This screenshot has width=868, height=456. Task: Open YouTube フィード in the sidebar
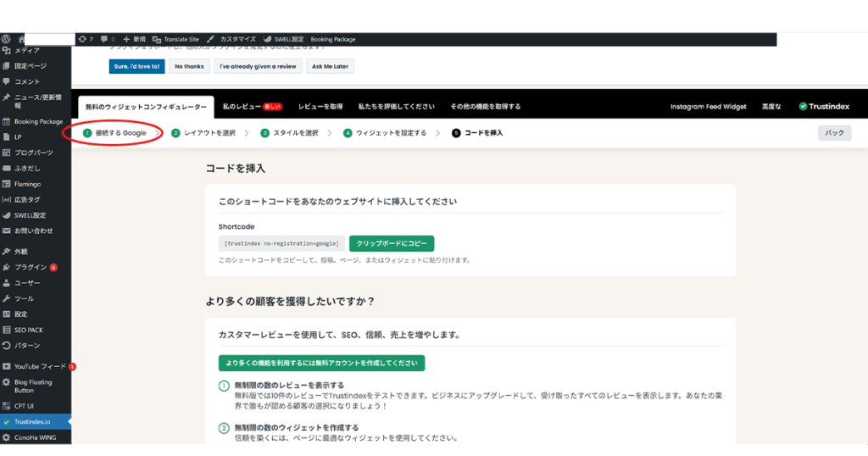39,367
